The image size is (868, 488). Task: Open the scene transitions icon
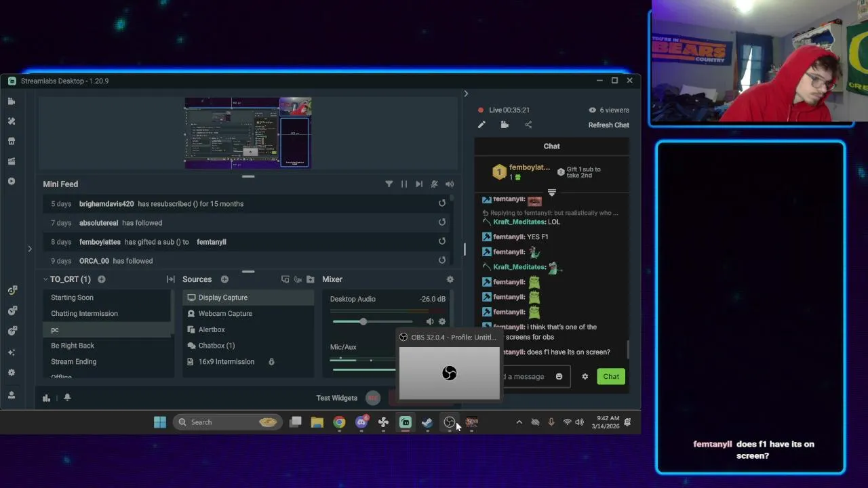tap(171, 279)
